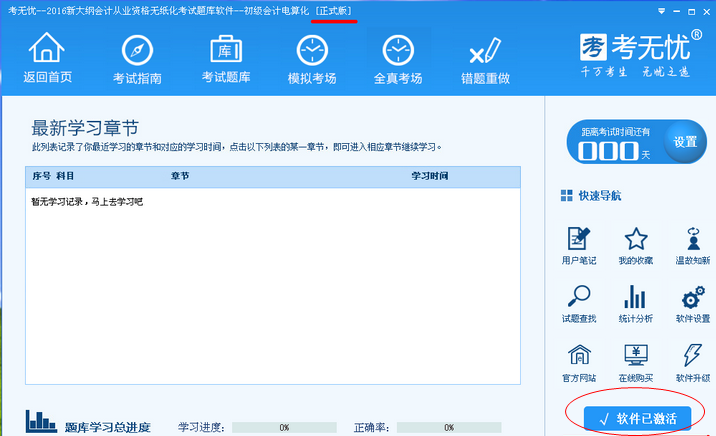This screenshot has height=436, width=716.
Task: Open 在线购买 online purchase
Action: pyautogui.click(x=636, y=363)
